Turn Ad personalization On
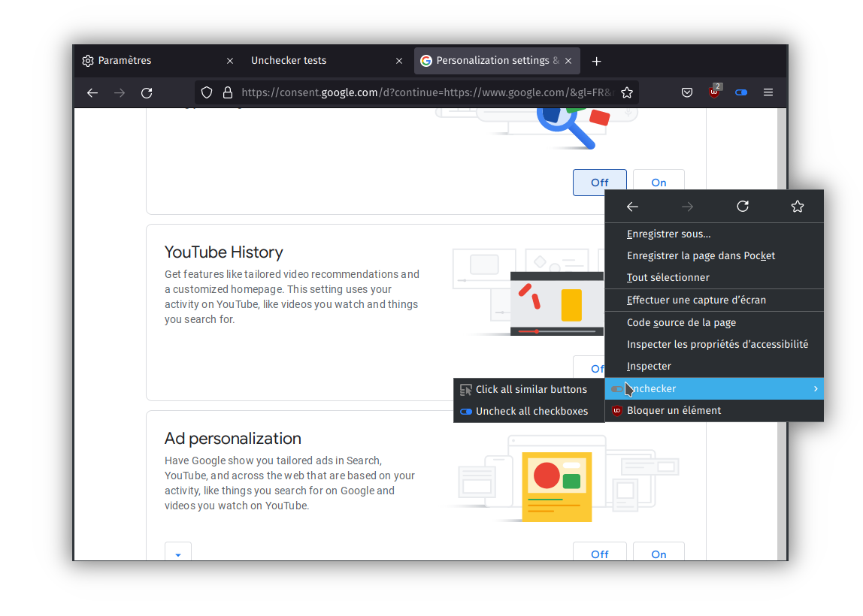The image size is (863, 616). pyautogui.click(x=659, y=551)
